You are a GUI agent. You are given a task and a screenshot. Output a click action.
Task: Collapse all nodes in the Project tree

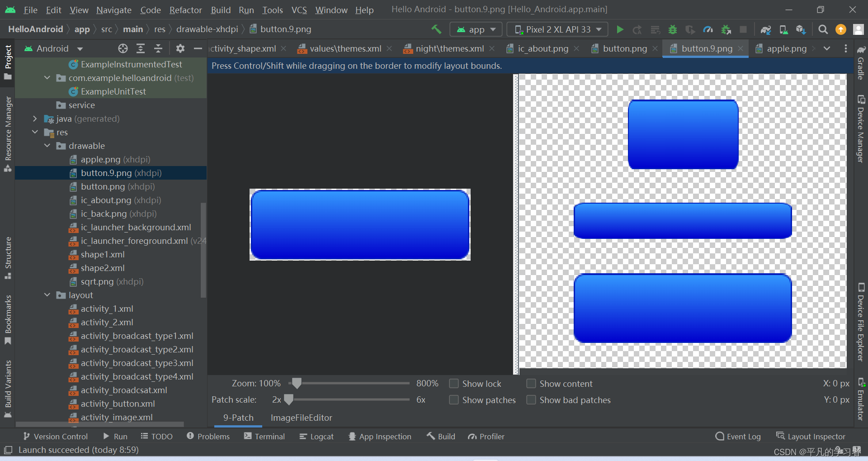click(158, 48)
